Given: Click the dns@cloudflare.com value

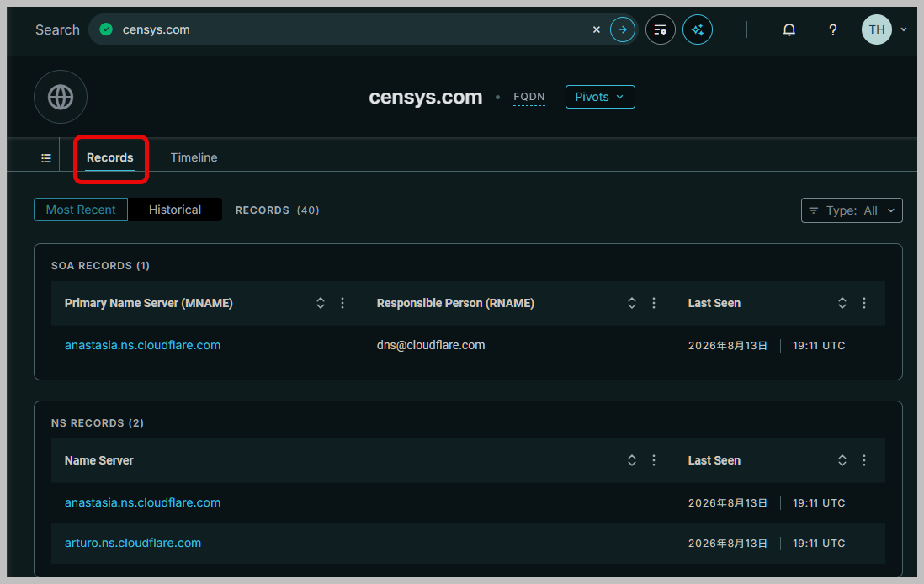Looking at the screenshot, I should coord(431,345).
